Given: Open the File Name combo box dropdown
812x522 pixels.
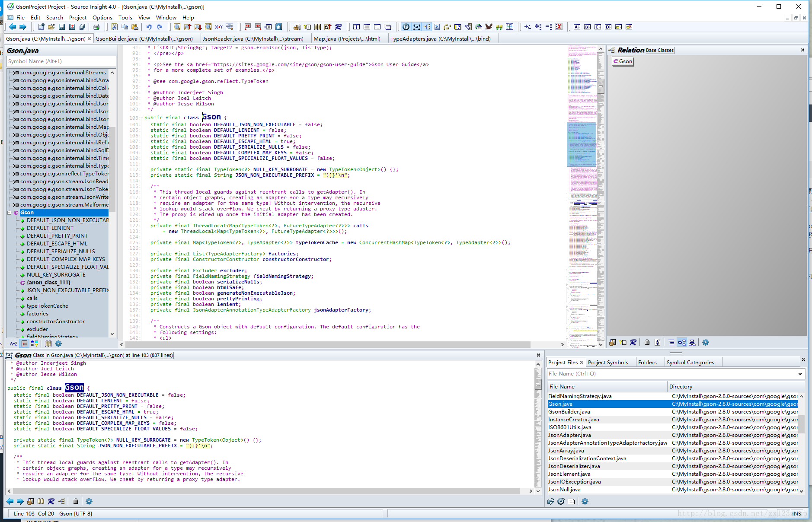Looking at the screenshot, I should 800,374.
